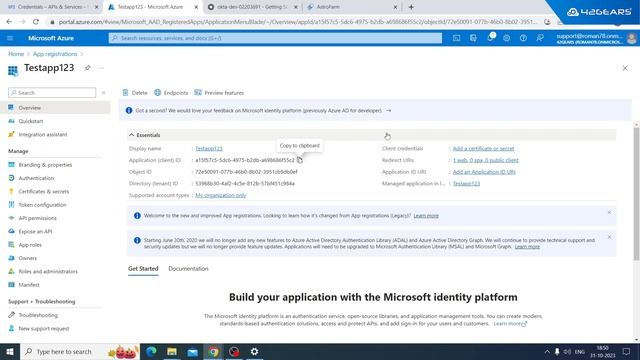Copy the Application (client) ID to clipboard

click(x=300, y=160)
